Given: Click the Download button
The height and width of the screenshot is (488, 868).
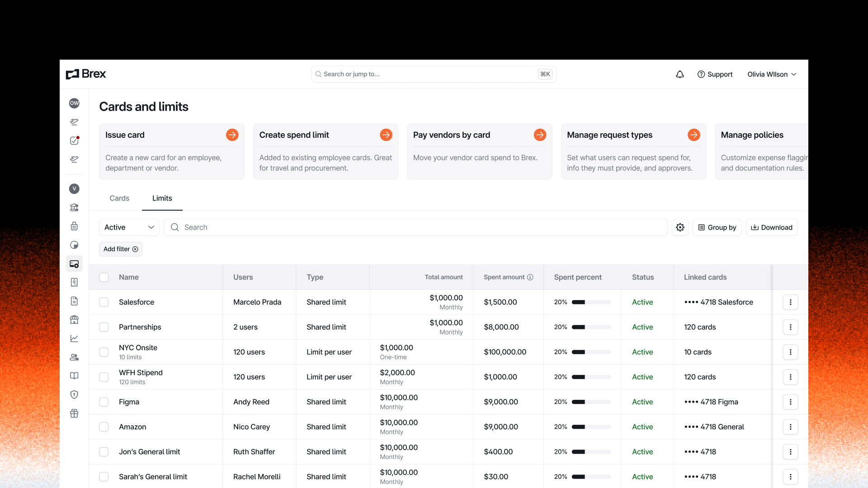Looking at the screenshot, I should point(772,227).
